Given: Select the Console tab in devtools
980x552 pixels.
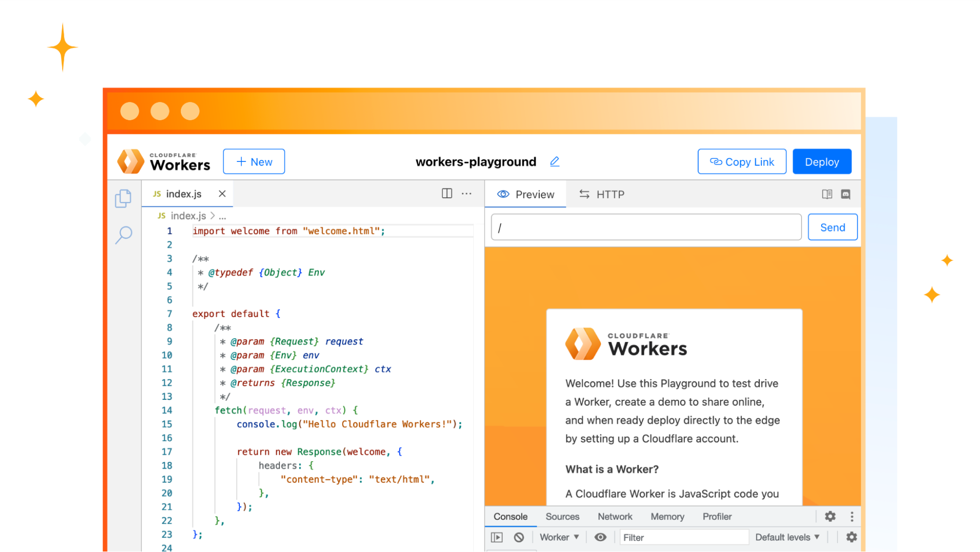Looking at the screenshot, I should tap(511, 516).
